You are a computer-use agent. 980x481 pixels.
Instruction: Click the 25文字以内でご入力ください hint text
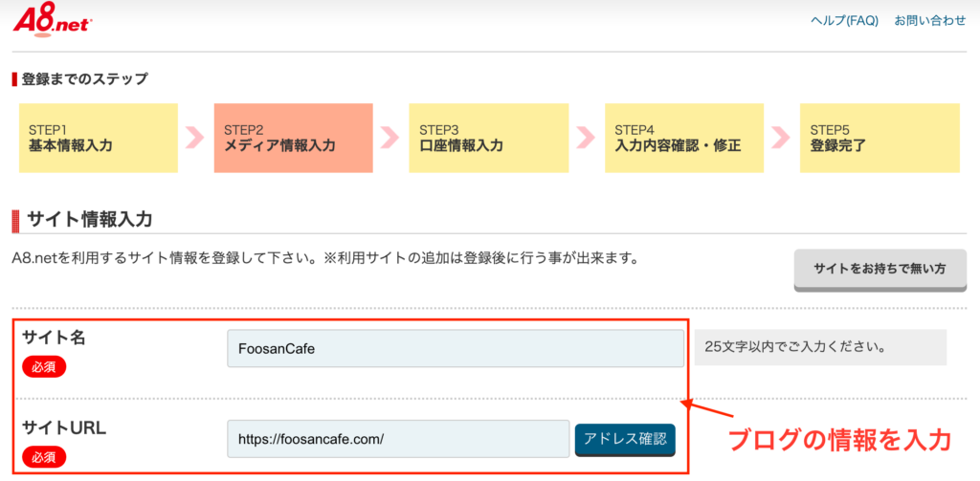pyautogui.click(x=793, y=347)
